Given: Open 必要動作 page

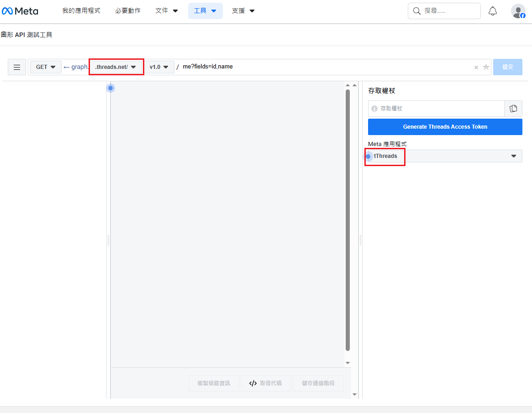Looking at the screenshot, I should (x=127, y=11).
